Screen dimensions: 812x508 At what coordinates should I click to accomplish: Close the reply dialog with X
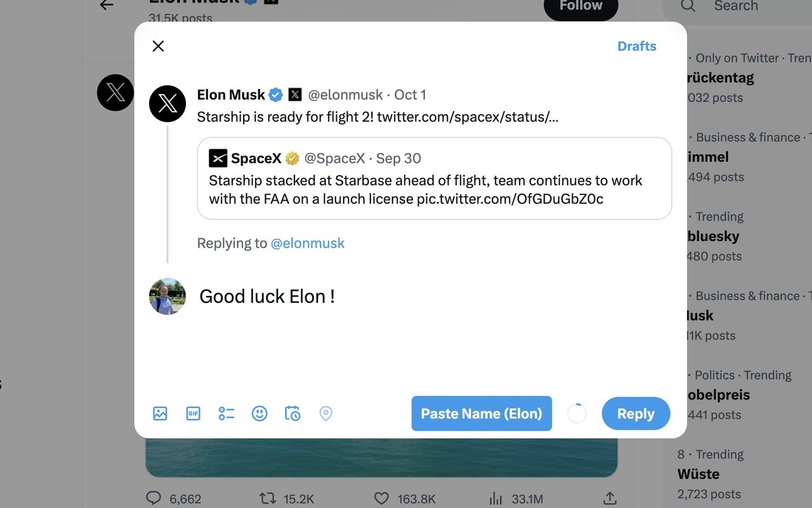[x=159, y=46]
